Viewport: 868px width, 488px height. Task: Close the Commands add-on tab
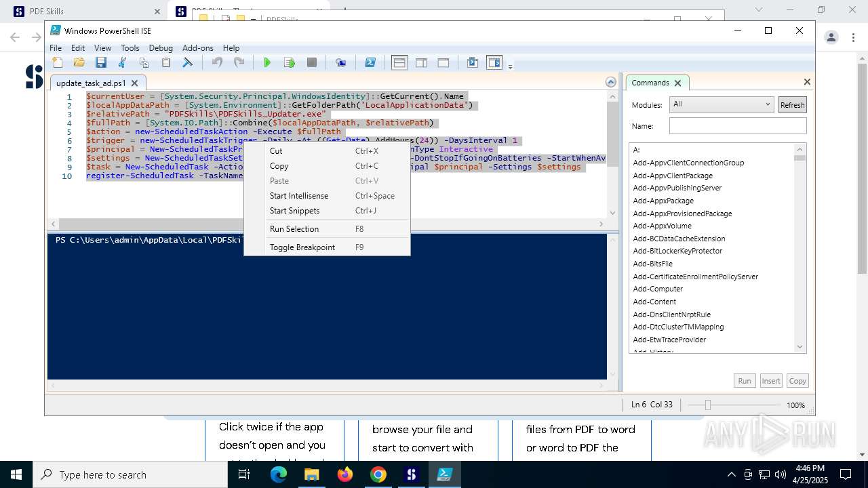677,83
